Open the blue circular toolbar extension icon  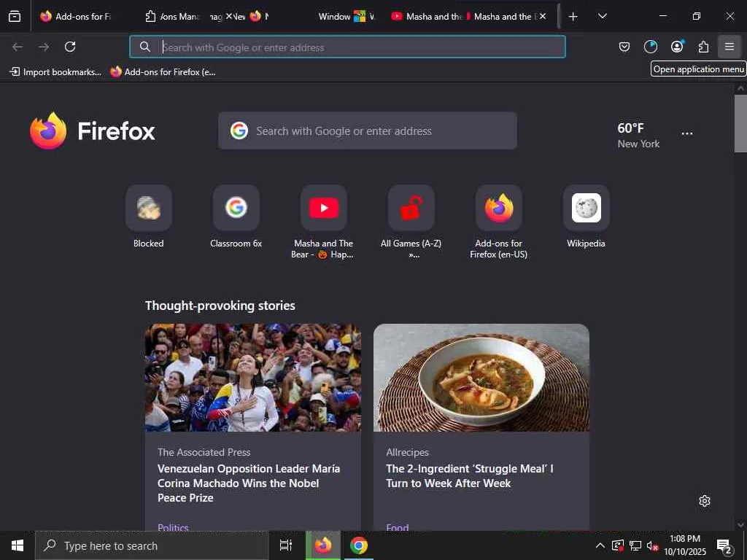[x=650, y=47]
